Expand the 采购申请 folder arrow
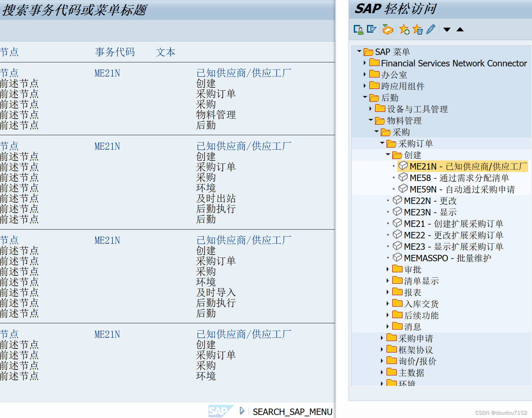This screenshot has width=532, height=418. point(382,338)
